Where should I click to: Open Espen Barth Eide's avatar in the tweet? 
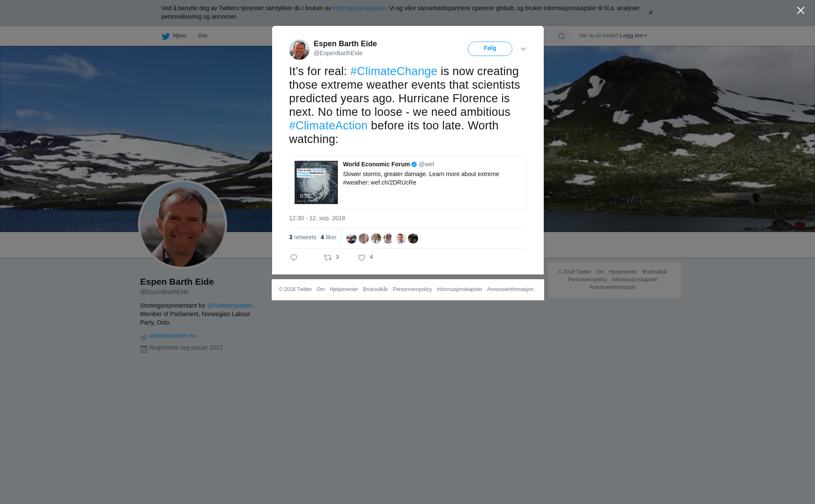point(299,50)
